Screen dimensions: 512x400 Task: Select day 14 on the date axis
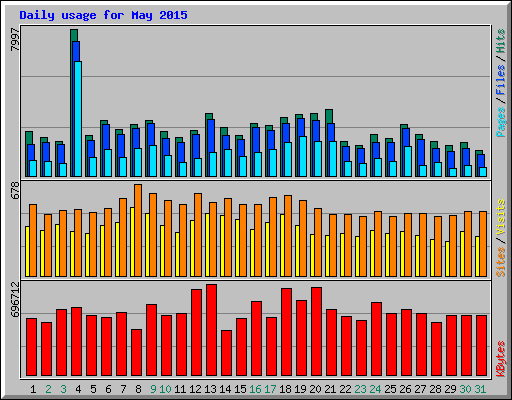225,389
